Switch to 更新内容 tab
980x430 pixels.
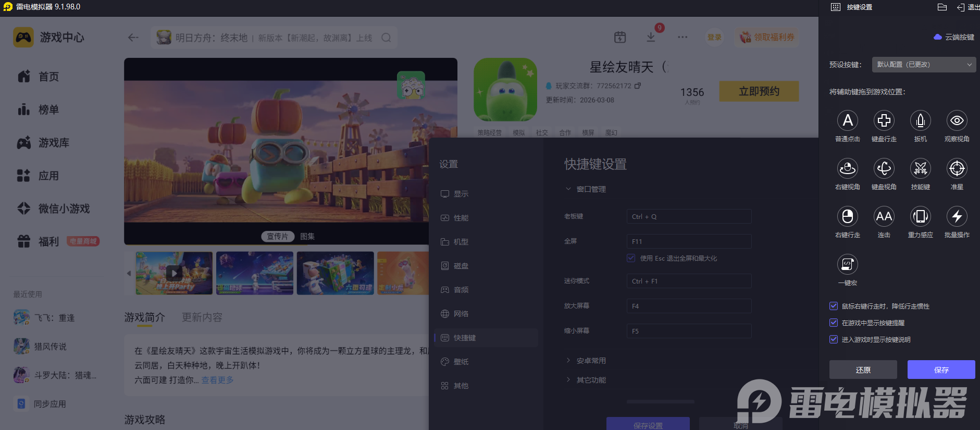pos(202,317)
